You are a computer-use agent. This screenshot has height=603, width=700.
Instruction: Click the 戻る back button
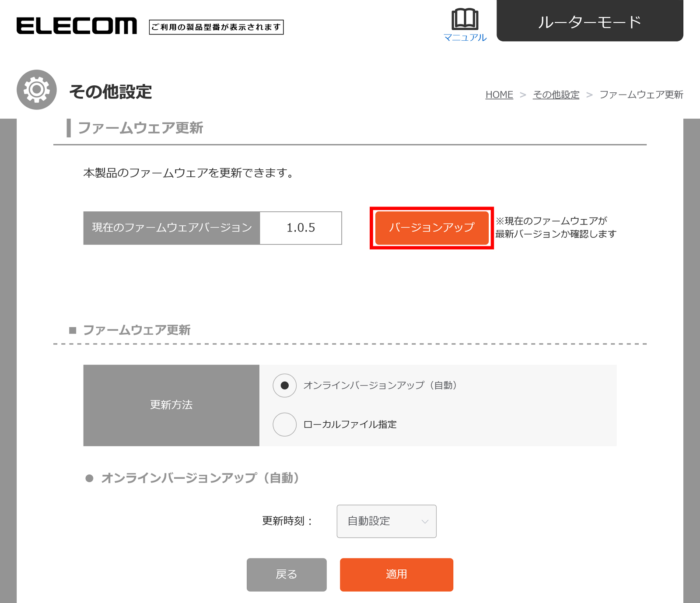tap(287, 575)
